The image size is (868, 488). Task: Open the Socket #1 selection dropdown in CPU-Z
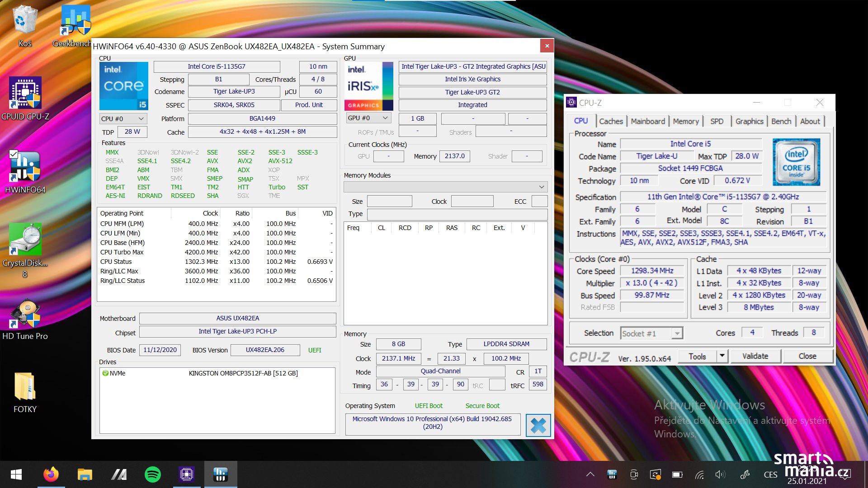point(651,333)
